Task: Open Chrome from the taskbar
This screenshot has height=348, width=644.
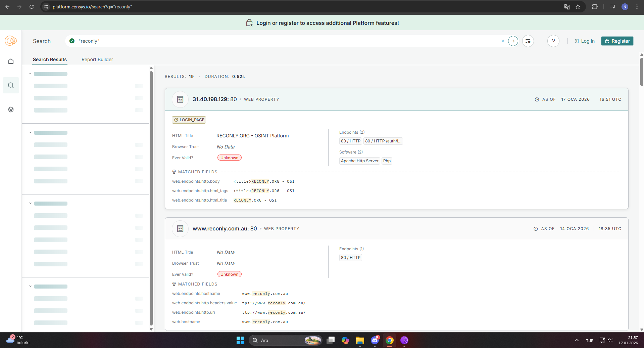Action: coord(390,340)
